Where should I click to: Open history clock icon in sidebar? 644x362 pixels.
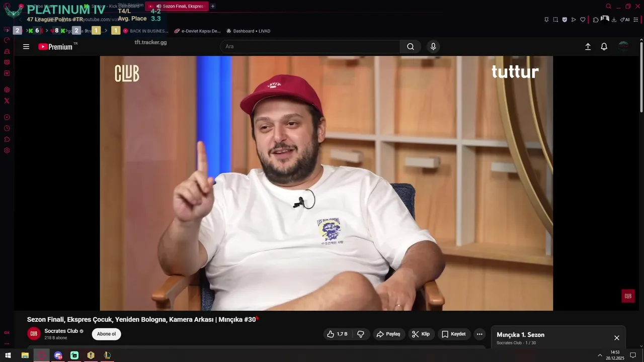(x=7, y=128)
